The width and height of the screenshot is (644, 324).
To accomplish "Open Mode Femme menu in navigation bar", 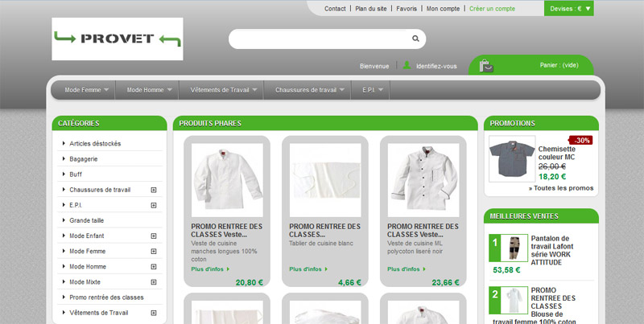I will [87, 90].
